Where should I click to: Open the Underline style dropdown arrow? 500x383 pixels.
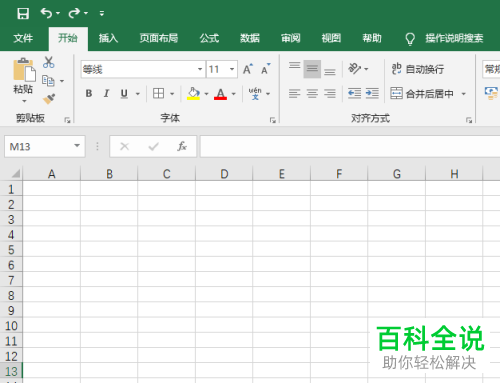138,94
